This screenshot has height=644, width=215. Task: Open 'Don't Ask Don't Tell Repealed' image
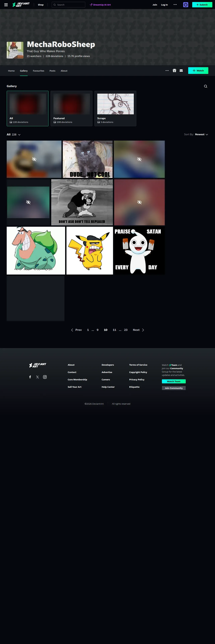click(82, 202)
